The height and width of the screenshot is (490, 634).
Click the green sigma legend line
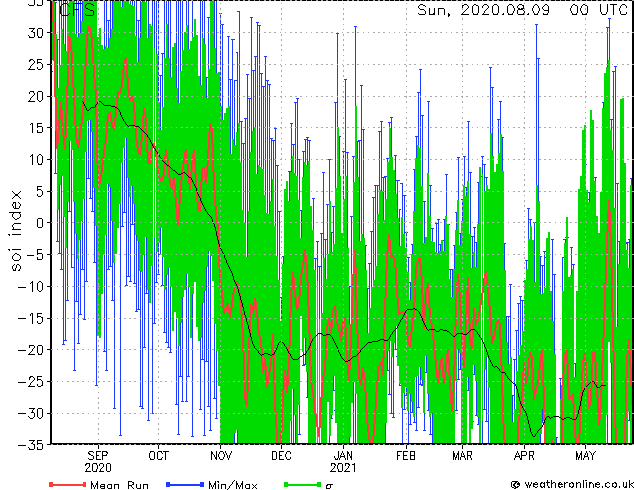[x=302, y=484]
